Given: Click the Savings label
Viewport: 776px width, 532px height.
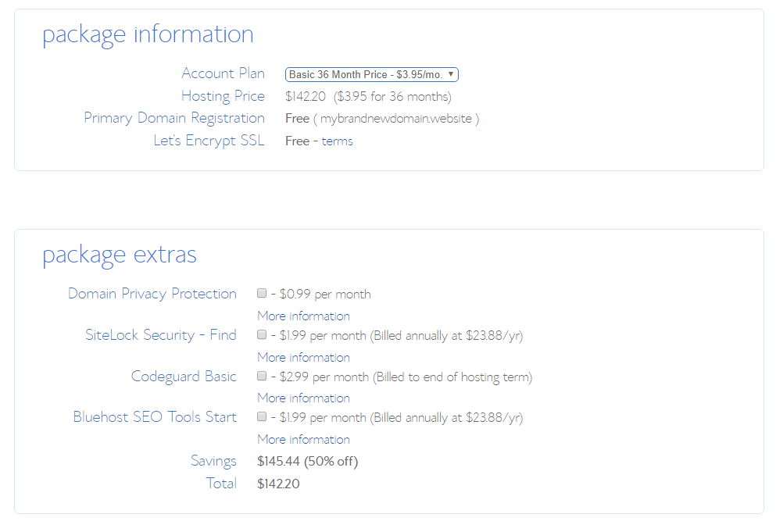Looking at the screenshot, I should (x=214, y=461).
